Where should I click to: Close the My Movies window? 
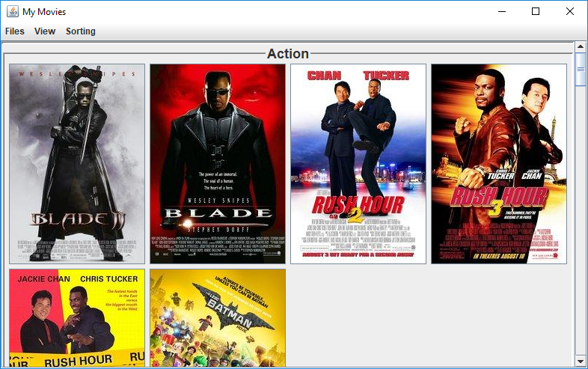(x=569, y=11)
